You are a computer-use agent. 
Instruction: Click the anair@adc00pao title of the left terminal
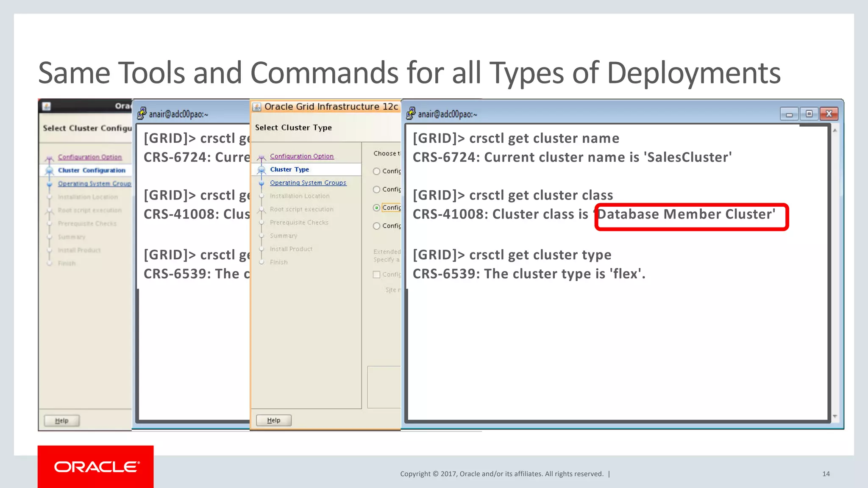pyautogui.click(x=178, y=114)
